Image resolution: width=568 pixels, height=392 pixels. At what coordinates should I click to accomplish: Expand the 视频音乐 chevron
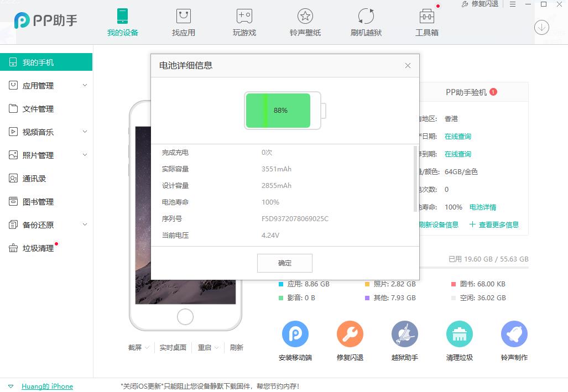pyautogui.click(x=85, y=132)
